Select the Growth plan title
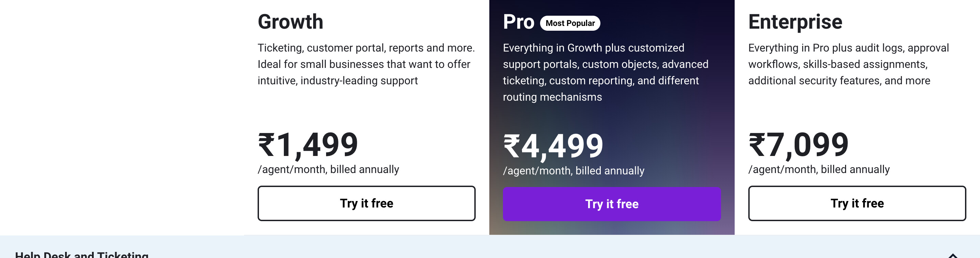Screen dimensions: 980x258 [290, 22]
